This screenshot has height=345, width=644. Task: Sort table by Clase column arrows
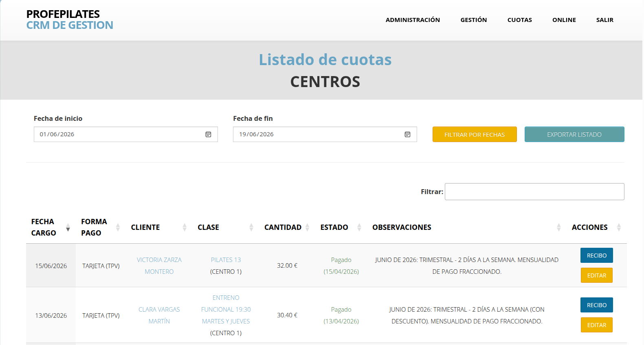click(x=251, y=227)
